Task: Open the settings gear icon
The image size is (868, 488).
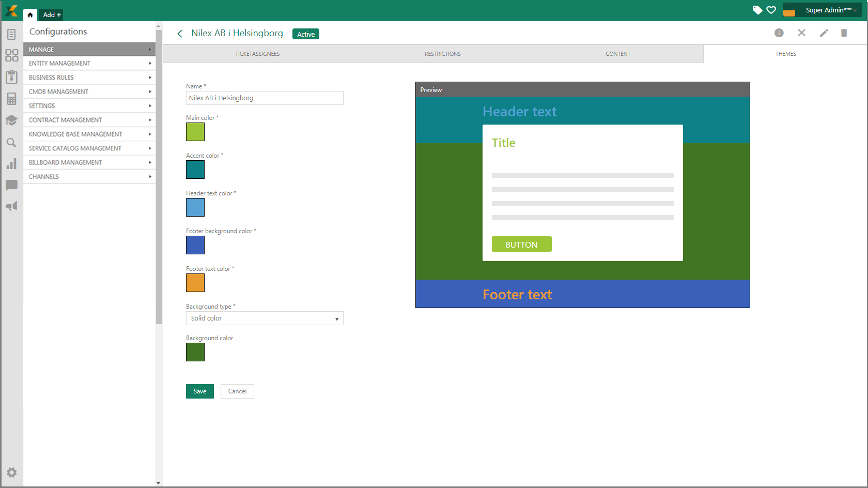Action: [11, 472]
